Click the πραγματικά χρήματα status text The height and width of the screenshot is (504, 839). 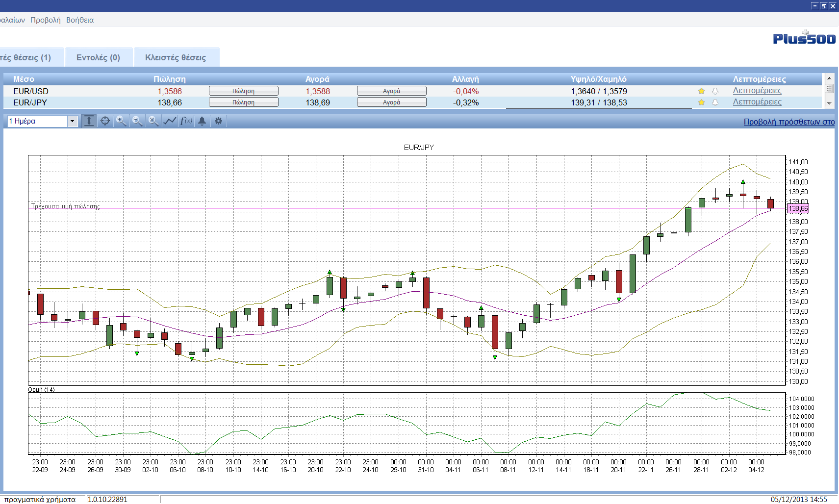coord(40,500)
